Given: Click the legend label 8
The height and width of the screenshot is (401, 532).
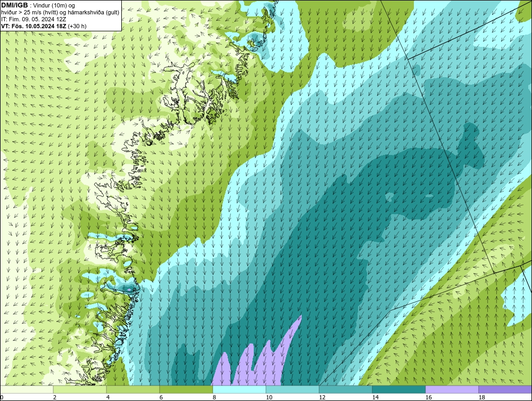Looking at the screenshot, I should tap(214, 397).
